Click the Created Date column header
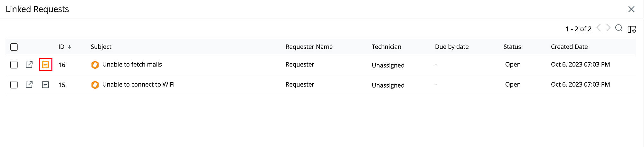 pos(569,47)
